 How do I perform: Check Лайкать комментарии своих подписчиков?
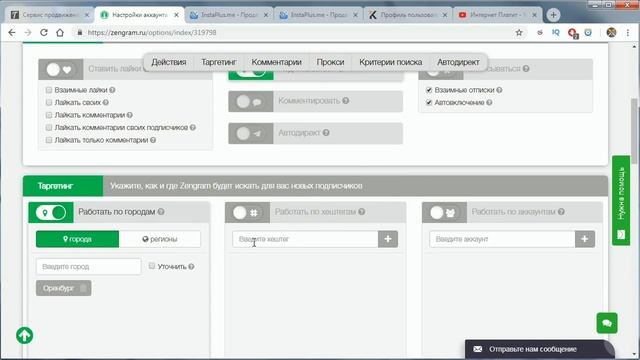coord(49,128)
